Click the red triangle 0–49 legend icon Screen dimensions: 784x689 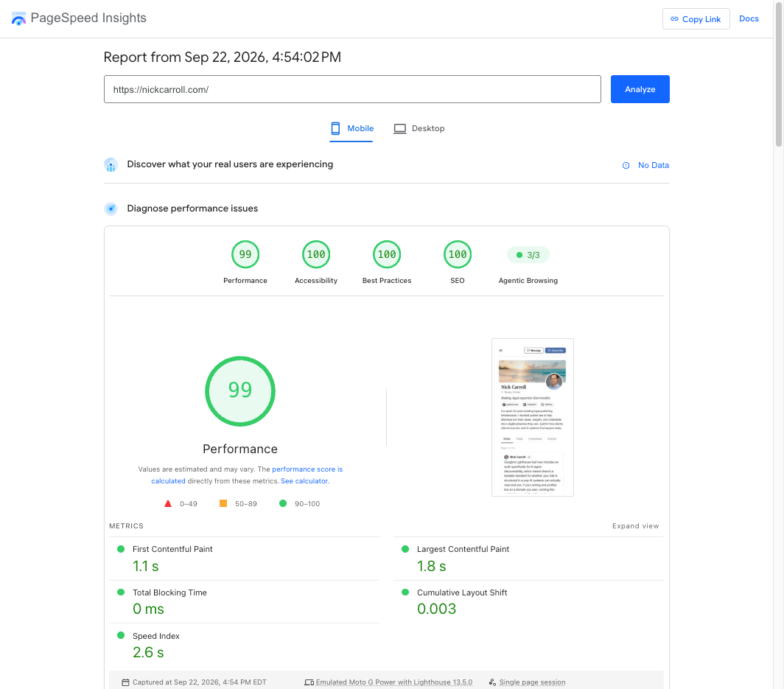tap(168, 503)
